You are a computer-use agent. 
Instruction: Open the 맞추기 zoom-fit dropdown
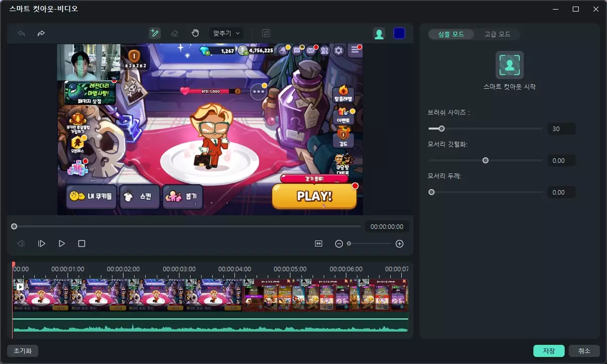coord(226,33)
